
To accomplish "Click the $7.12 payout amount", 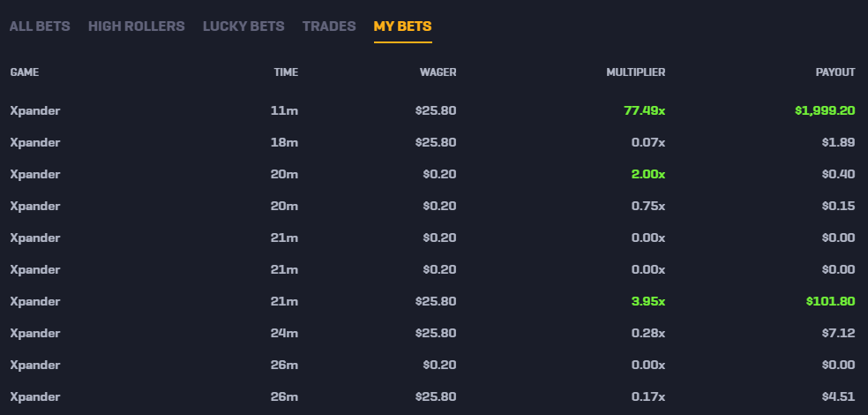I will pos(839,333).
